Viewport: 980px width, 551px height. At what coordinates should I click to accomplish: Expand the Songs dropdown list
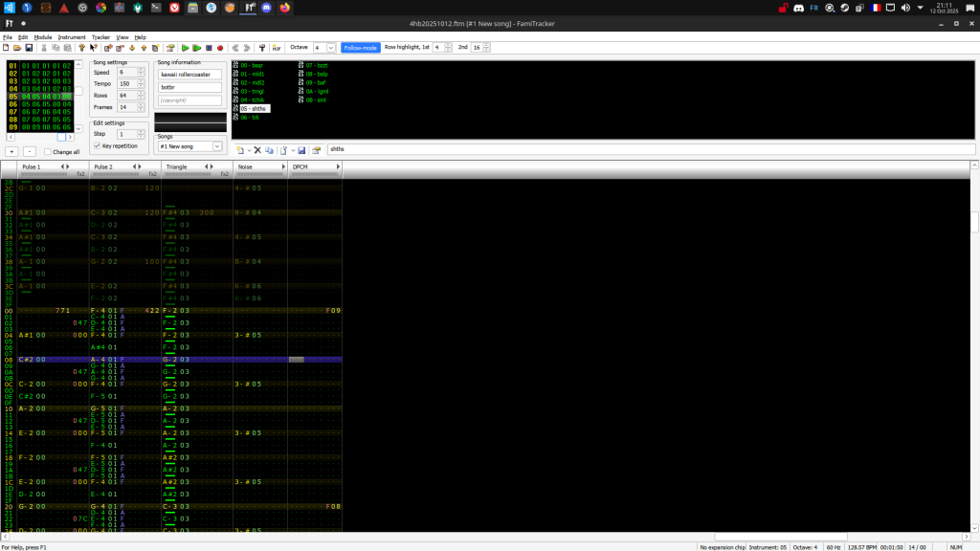(216, 146)
